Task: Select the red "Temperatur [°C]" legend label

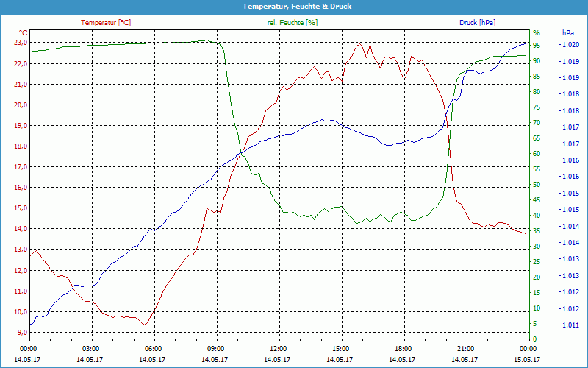Action: (106, 23)
